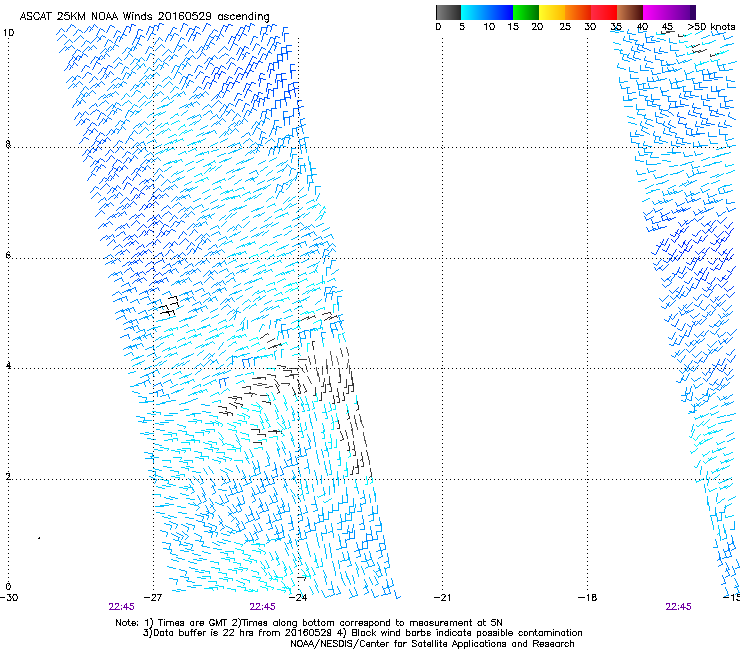Click the longitude axis label "-30"
This screenshot has width=740, height=650.
(x=9, y=598)
